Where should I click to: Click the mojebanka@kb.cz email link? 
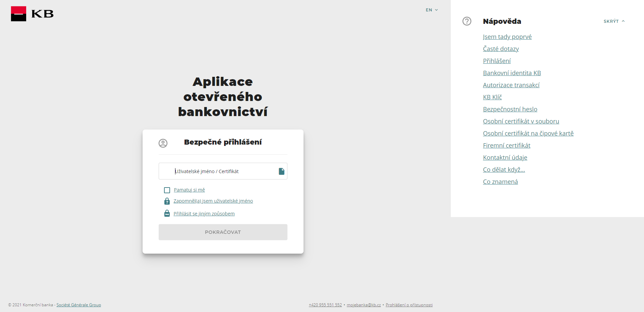coord(364,305)
